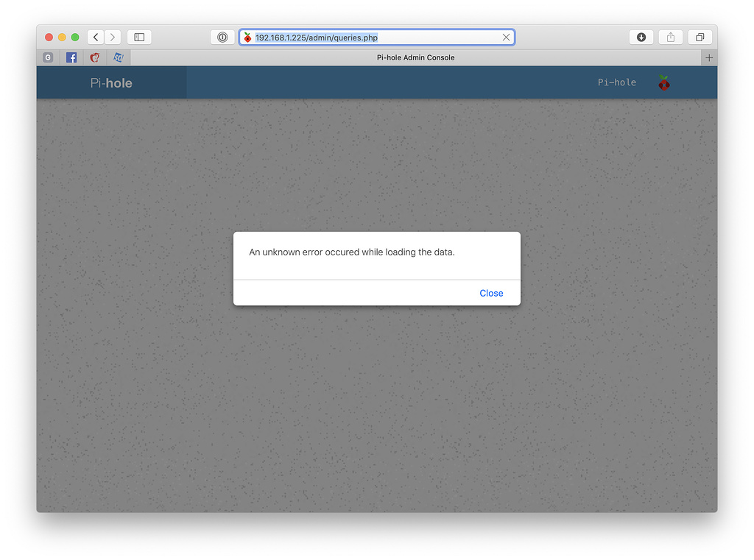Screen dimensions: 754x560
Task: Click the raspberry icon in the header
Action: point(664,82)
